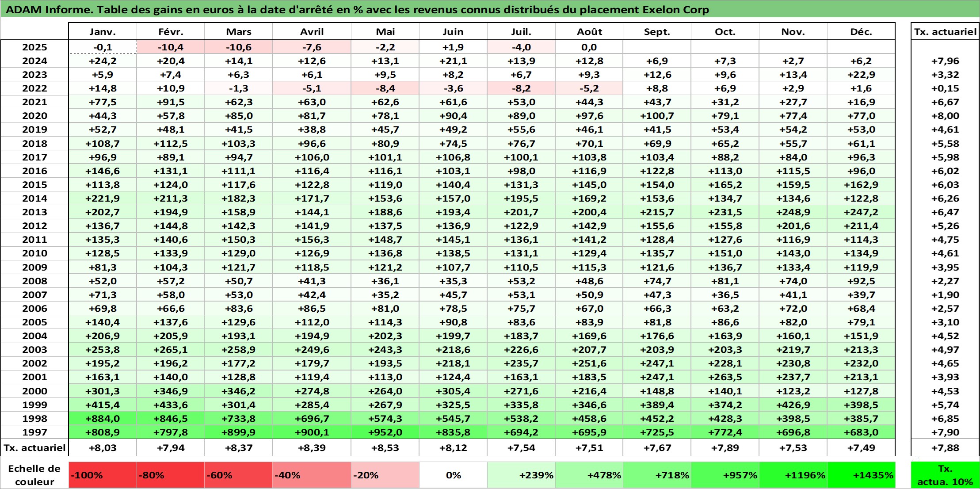
Task: Click cell +156,3 in the 2011 row
Action: (312, 239)
